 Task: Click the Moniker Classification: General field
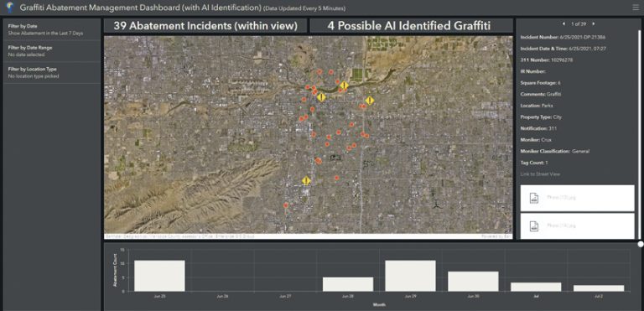[555, 151]
